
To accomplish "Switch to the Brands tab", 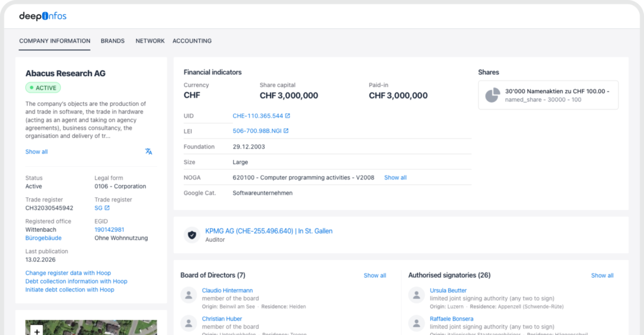I will (x=113, y=41).
